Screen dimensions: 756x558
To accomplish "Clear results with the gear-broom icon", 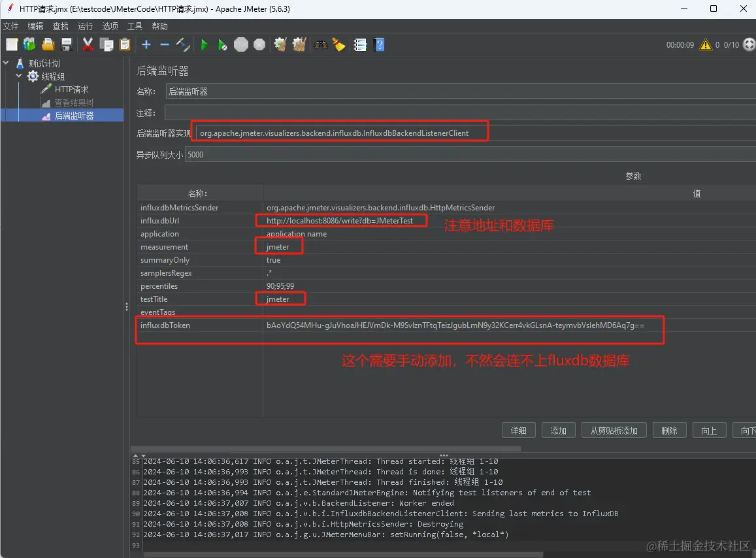I will tap(280, 45).
